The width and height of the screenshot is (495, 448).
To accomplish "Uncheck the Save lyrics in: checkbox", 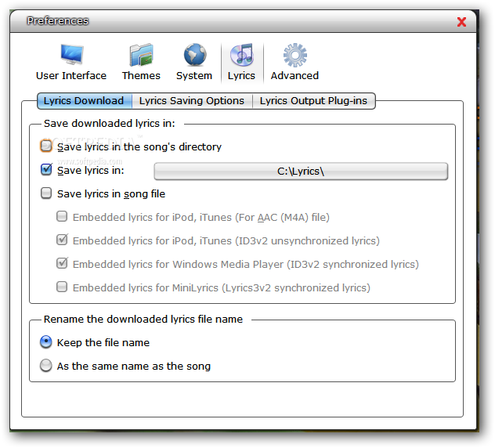I will (x=46, y=169).
